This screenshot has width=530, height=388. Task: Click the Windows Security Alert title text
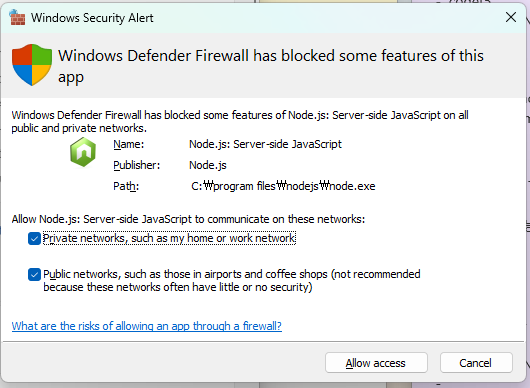pos(92,18)
